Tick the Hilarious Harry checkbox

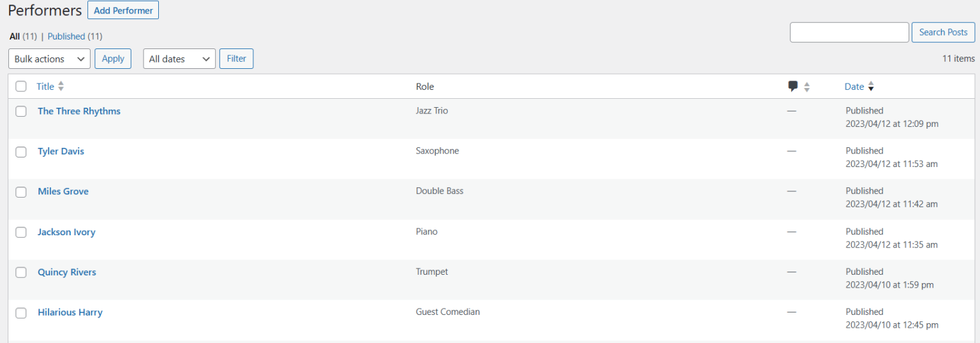pos(21,313)
